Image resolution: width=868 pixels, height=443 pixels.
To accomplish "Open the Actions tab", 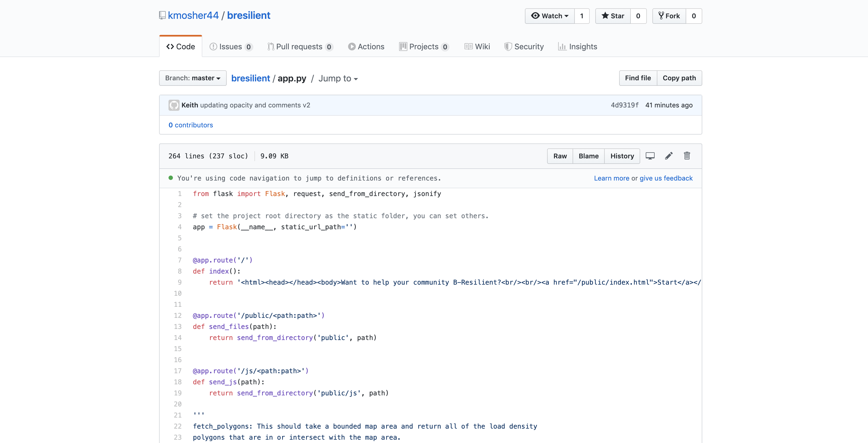I will click(x=366, y=47).
